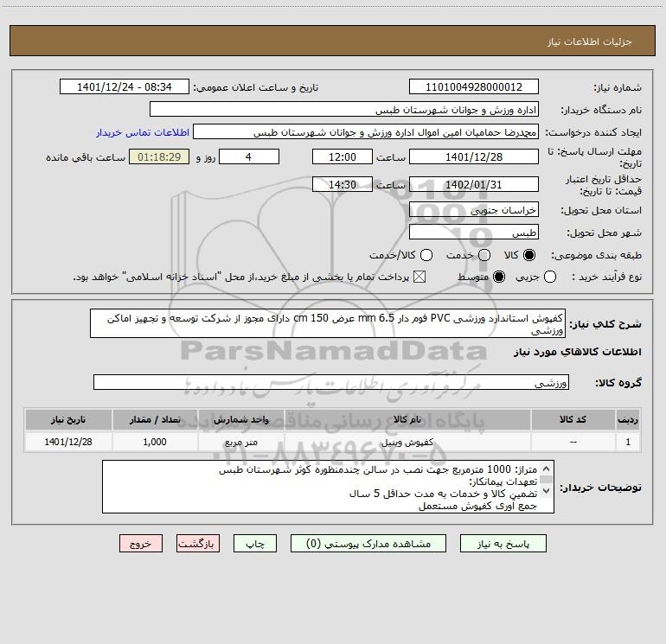This screenshot has width=666, height=644.
Task: Click the buyer organization name field
Action: coord(344,110)
